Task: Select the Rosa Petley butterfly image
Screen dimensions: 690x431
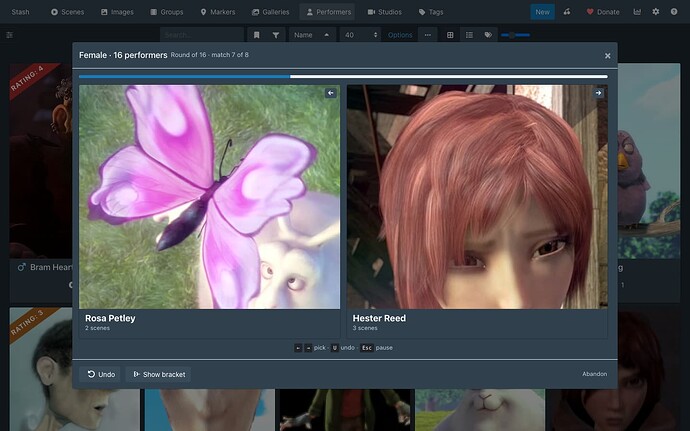Action: [x=209, y=197]
